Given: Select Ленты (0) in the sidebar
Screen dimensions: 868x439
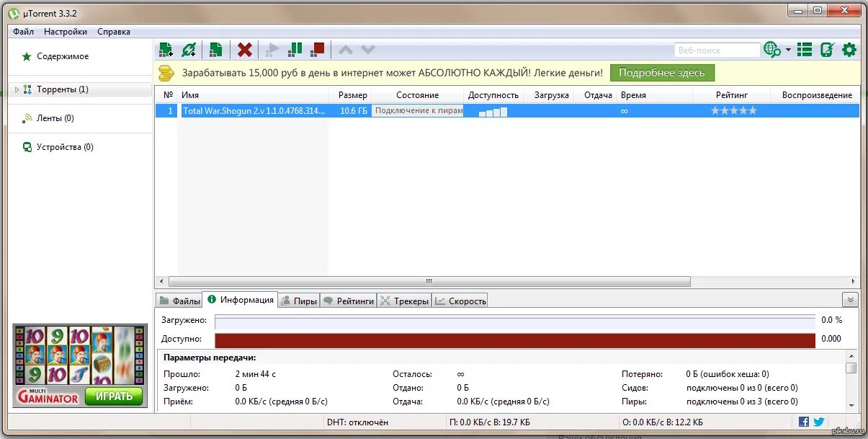Looking at the screenshot, I should [55, 118].
